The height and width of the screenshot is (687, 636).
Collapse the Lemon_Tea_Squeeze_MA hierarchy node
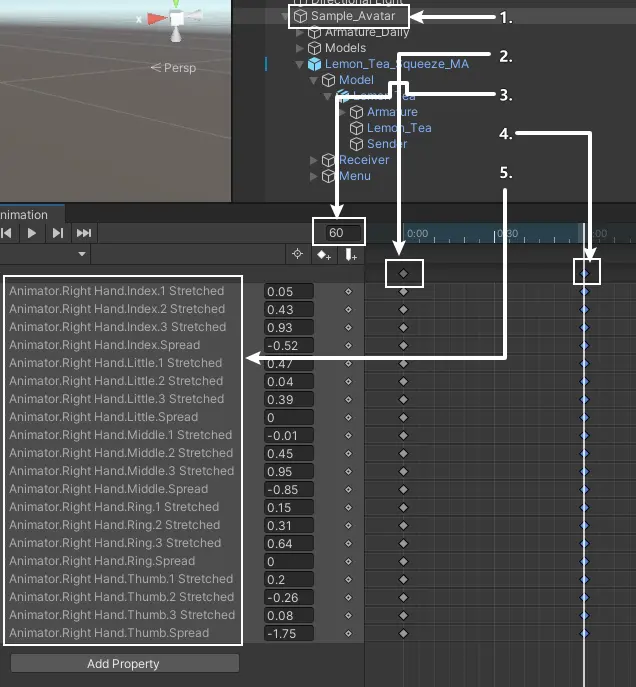301,64
